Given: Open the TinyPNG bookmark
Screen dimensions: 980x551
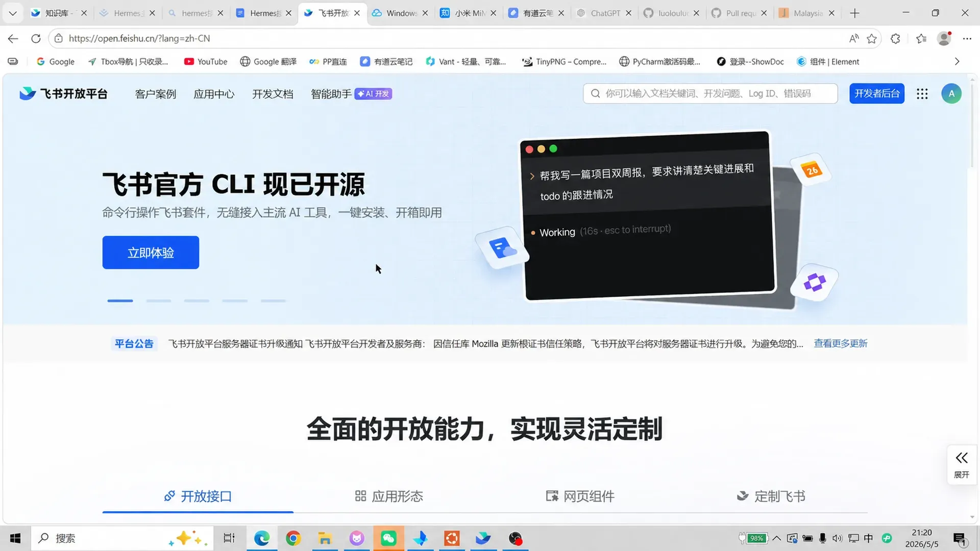Looking at the screenshot, I should (565, 62).
